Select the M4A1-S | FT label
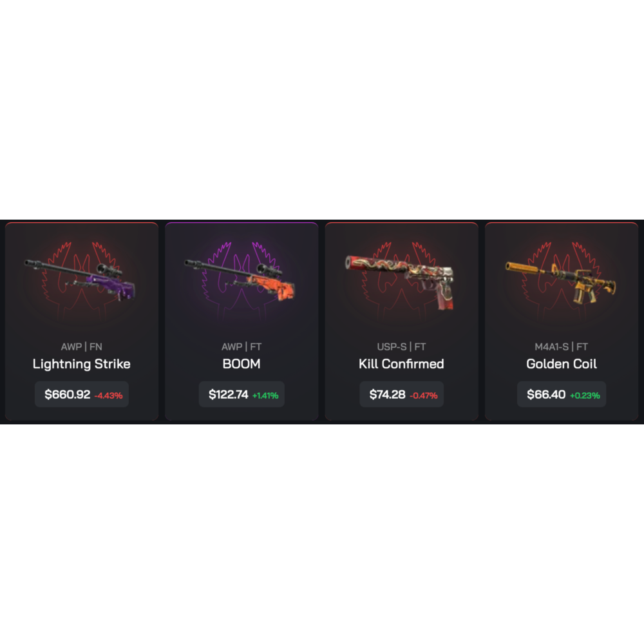Viewport: 644px width, 644px height. pyautogui.click(x=562, y=346)
